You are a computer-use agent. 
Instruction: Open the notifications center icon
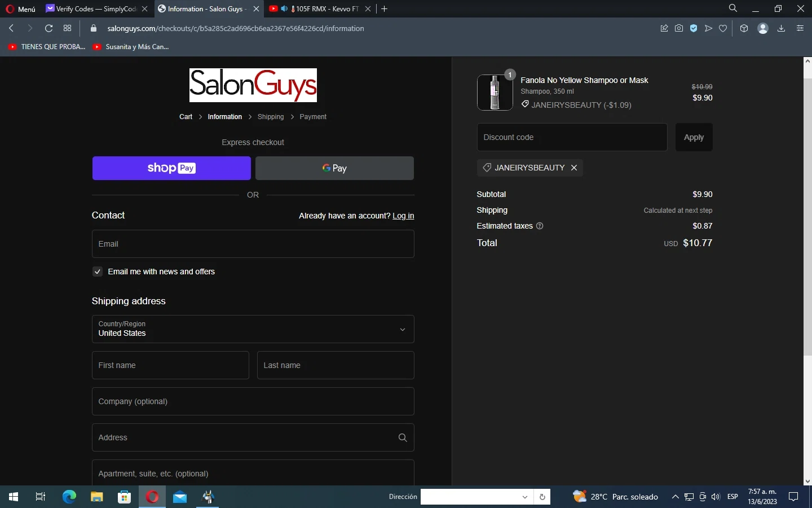(793, 497)
